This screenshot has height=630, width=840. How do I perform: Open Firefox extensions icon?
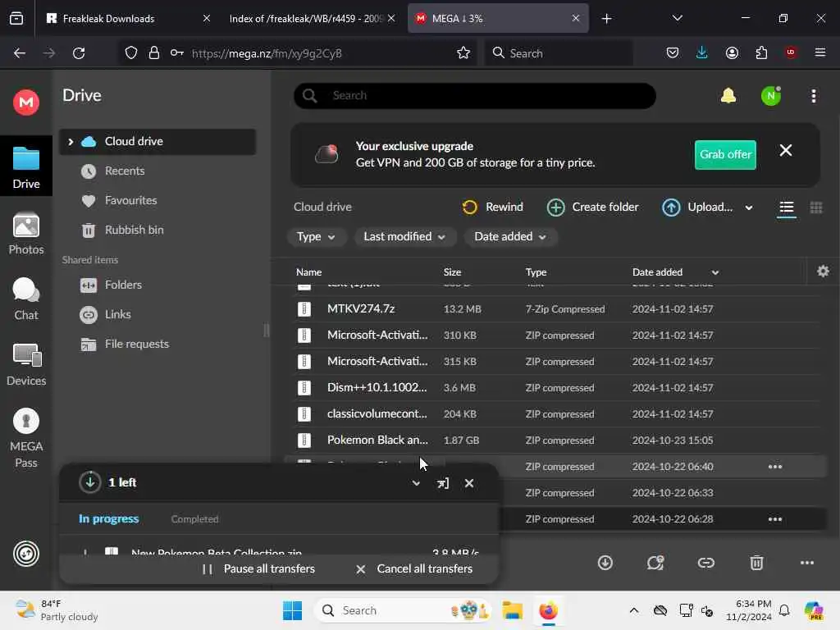761,52
